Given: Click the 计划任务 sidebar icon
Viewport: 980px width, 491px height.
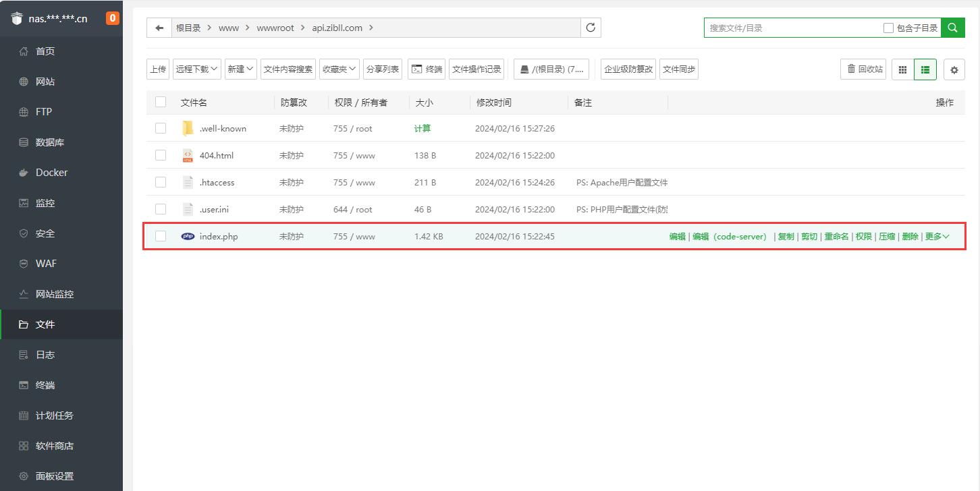Looking at the screenshot, I should 24,415.
